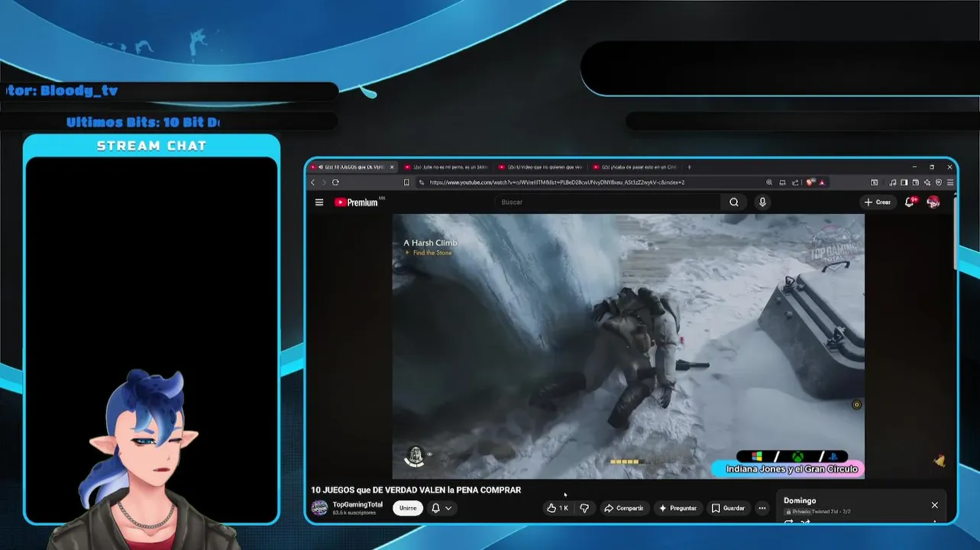This screenshot has height=550, width=980.
Task: Open the Brave Shields lion icon
Action: (x=810, y=183)
